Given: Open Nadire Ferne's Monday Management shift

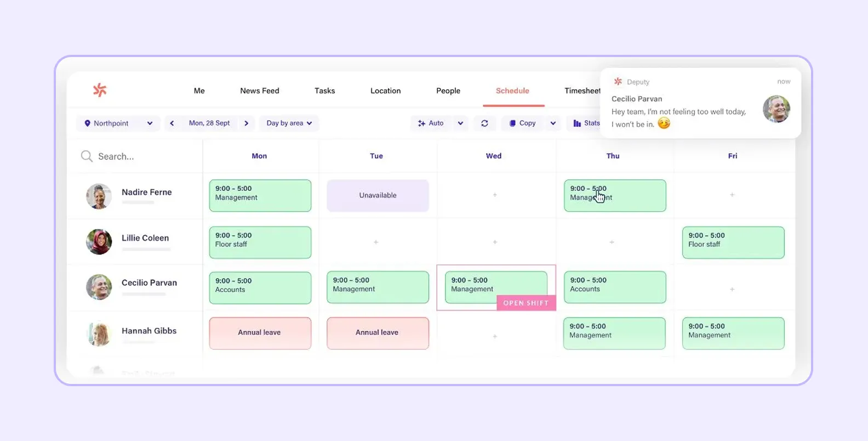Looking at the screenshot, I should (260, 196).
